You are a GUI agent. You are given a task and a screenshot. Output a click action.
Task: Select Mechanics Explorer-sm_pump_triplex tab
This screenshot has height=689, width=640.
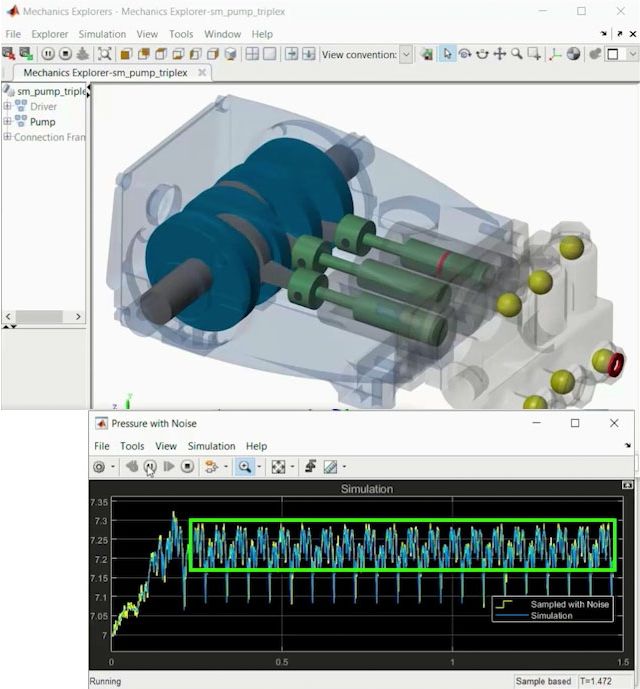point(110,73)
